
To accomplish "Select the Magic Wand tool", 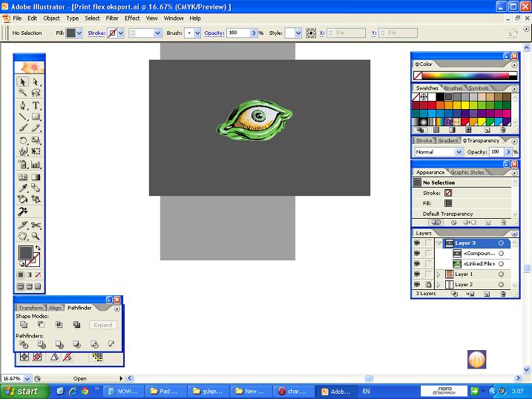I will click(x=23, y=93).
